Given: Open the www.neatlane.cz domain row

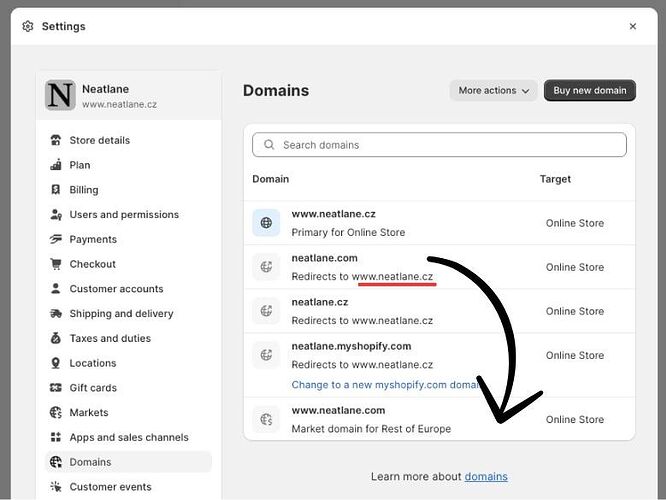Looking at the screenshot, I should [439, 223].
